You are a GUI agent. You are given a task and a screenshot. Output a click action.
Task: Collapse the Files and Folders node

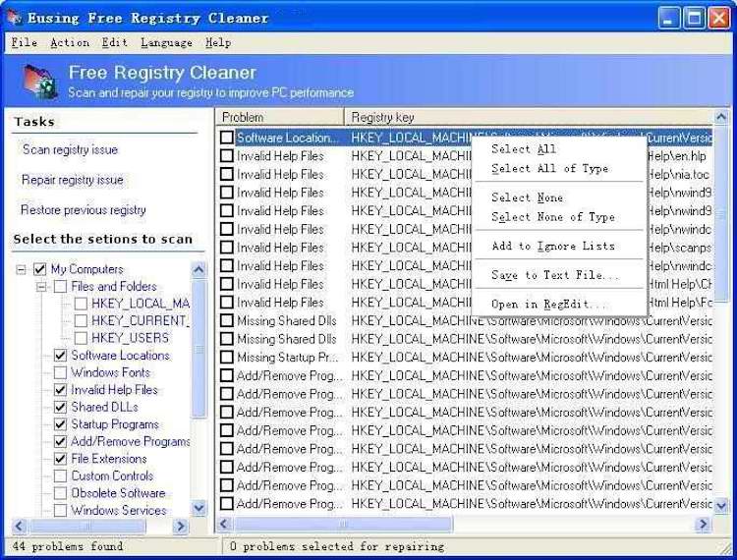coord(41,287)
